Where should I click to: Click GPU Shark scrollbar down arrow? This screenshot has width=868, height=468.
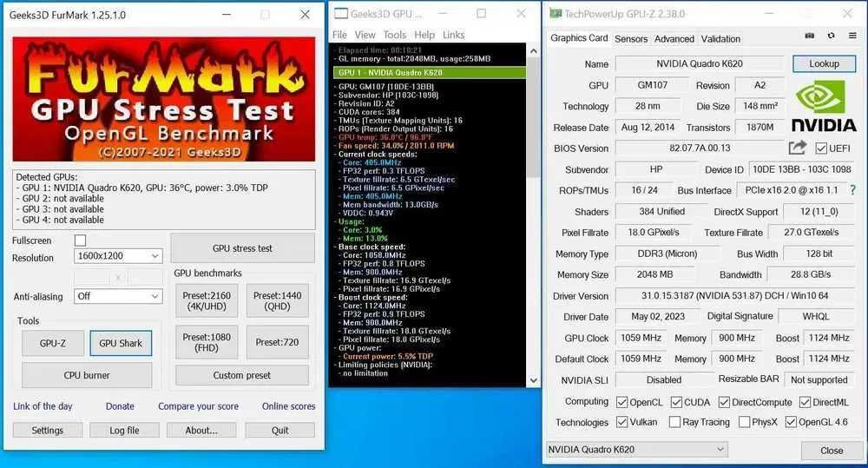pyautogui.click(x=534, y=380)
